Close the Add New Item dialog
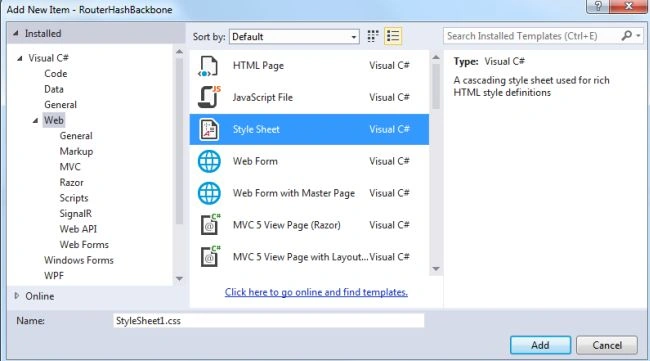Viewport: 650px width, 361px height. point(629,6)
